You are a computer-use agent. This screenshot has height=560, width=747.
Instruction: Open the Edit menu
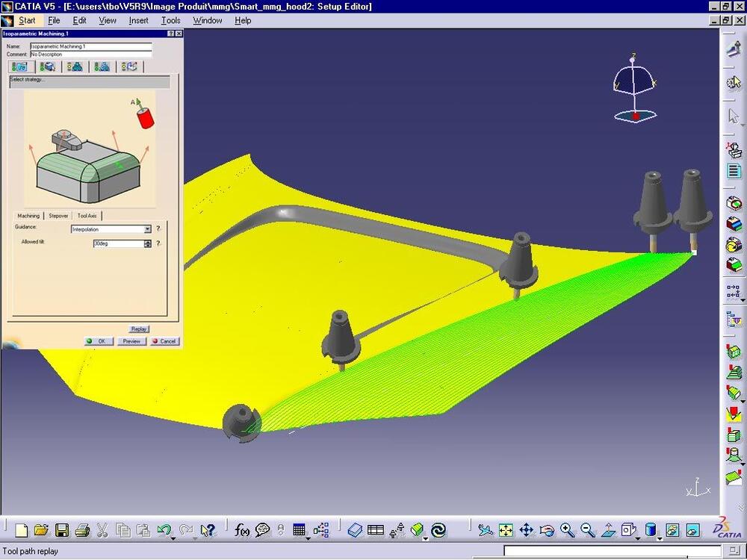pyautogui.click(x=80, y=20)
